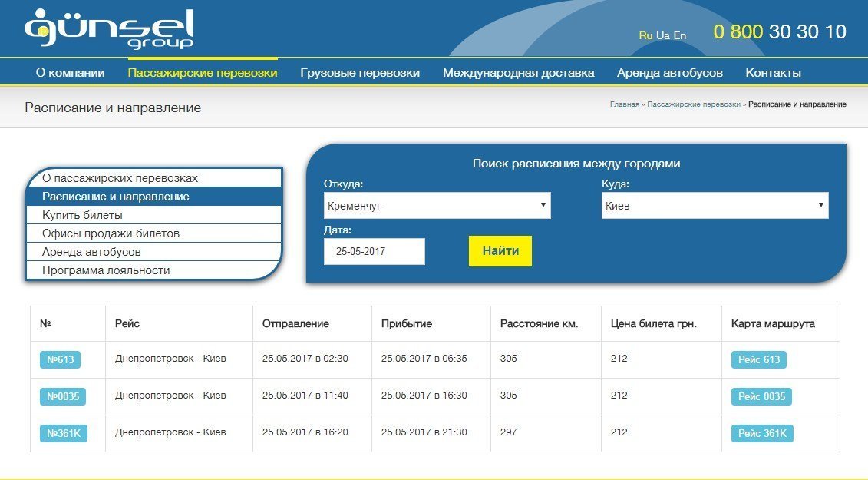Click the Найти search button
The width and height of the screenshot is (868, 480).
500,250
